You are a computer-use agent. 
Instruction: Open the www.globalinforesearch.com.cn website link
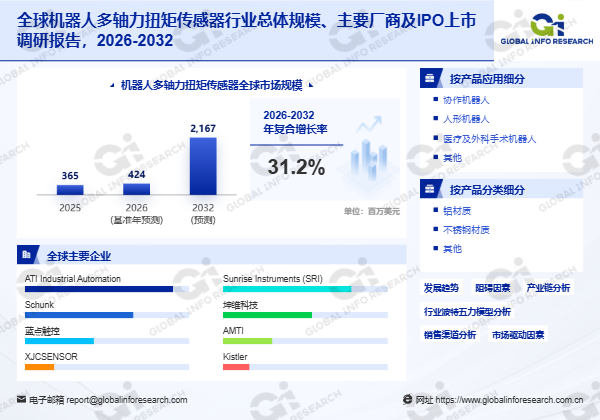point(509,400)
